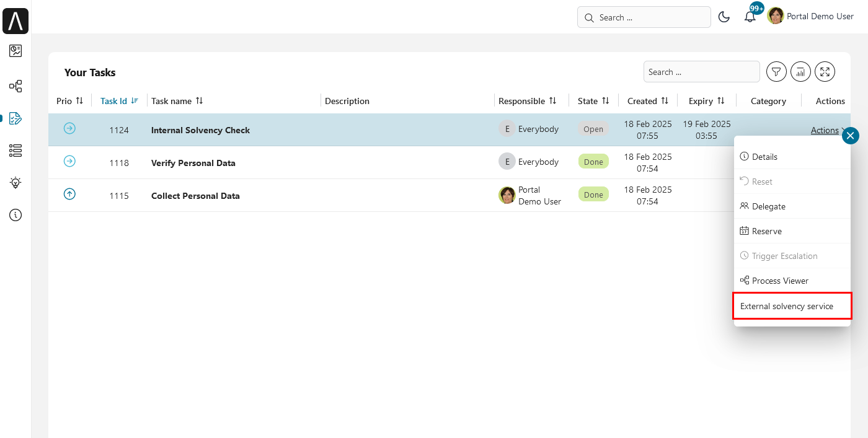The height and width of the screenshot is (438, 868).
Task: Click the Everybody avatar in row 1118
Action: pos(507,162)
